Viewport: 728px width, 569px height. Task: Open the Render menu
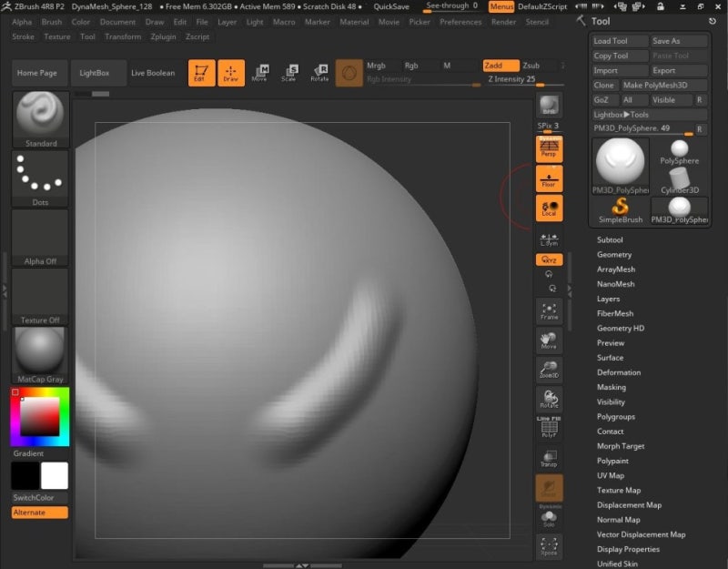click(x=504, y=22)
